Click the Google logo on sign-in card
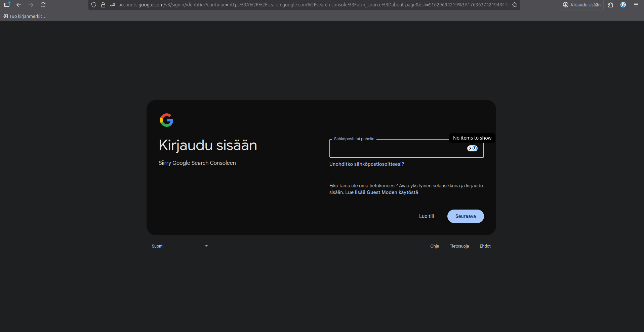Viewport: 644px width, 332px height. [166, 120]
